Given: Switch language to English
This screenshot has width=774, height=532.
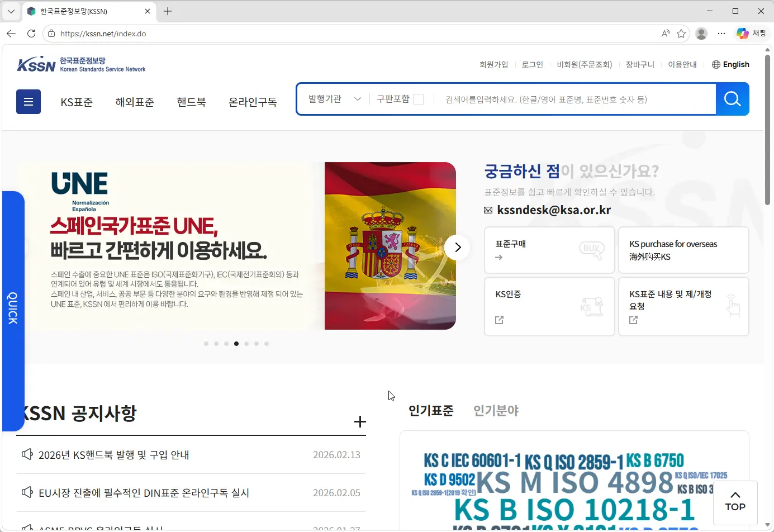Looking at the screenshot, I should click(x=736, y=65).
